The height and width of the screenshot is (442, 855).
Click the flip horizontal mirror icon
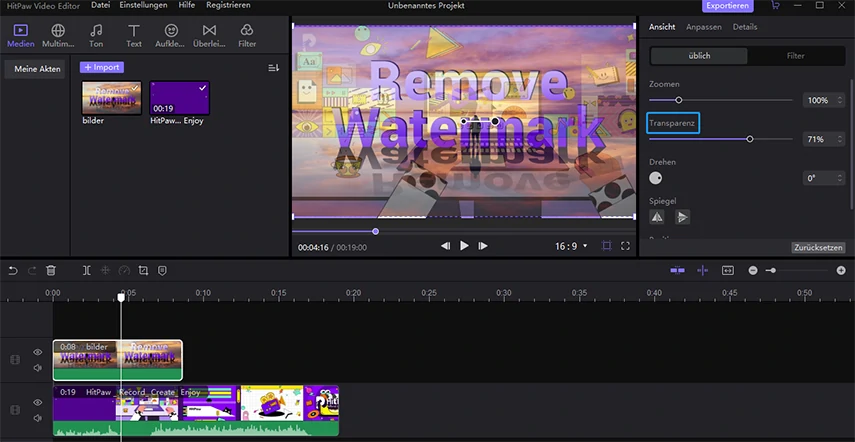(x=657, y=217)
